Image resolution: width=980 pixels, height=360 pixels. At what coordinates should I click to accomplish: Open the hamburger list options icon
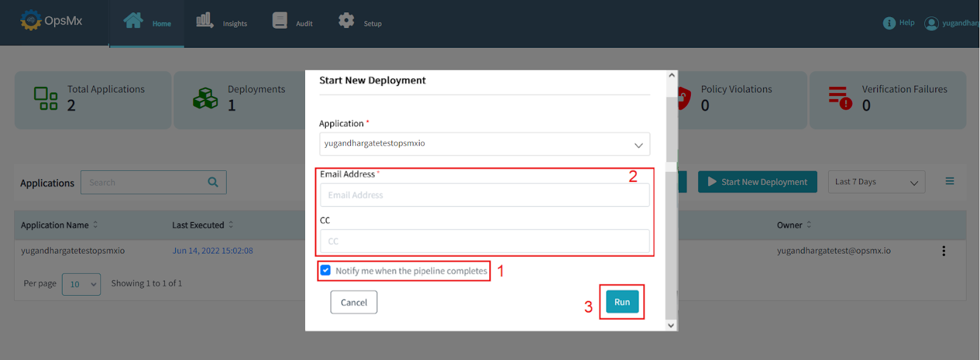coord(949,181)
